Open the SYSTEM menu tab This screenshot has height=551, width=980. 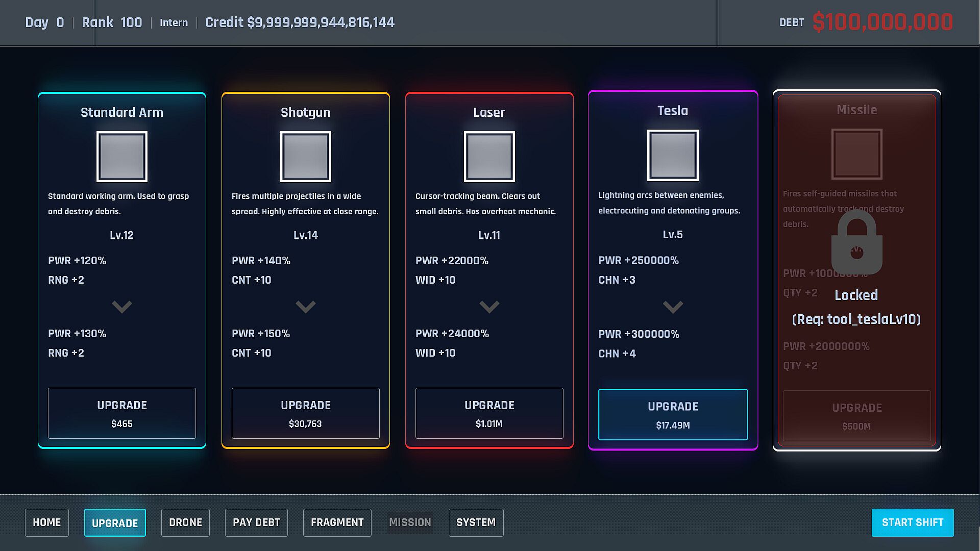pyautogui.click(x=476, y=522)
